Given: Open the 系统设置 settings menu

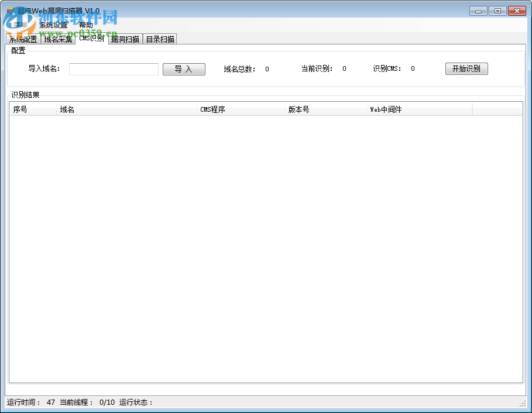Looking at the screenshot, I should pyautogui.click(x=52, y=25).
